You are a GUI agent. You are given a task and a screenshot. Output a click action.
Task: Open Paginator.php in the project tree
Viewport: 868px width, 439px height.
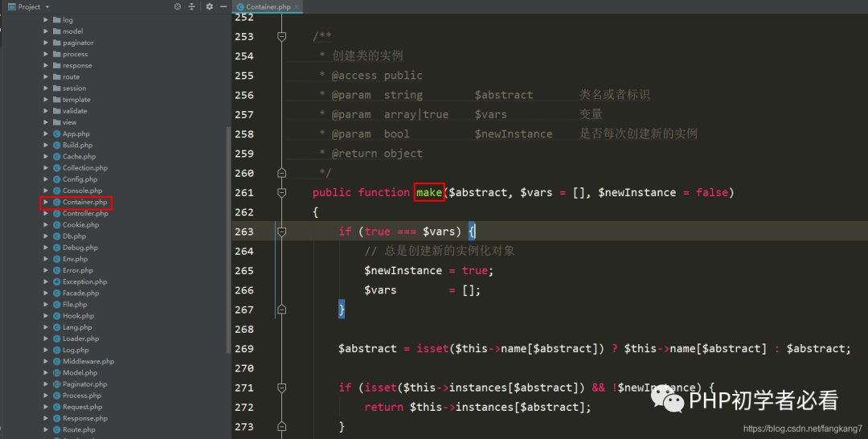point(84,384)
